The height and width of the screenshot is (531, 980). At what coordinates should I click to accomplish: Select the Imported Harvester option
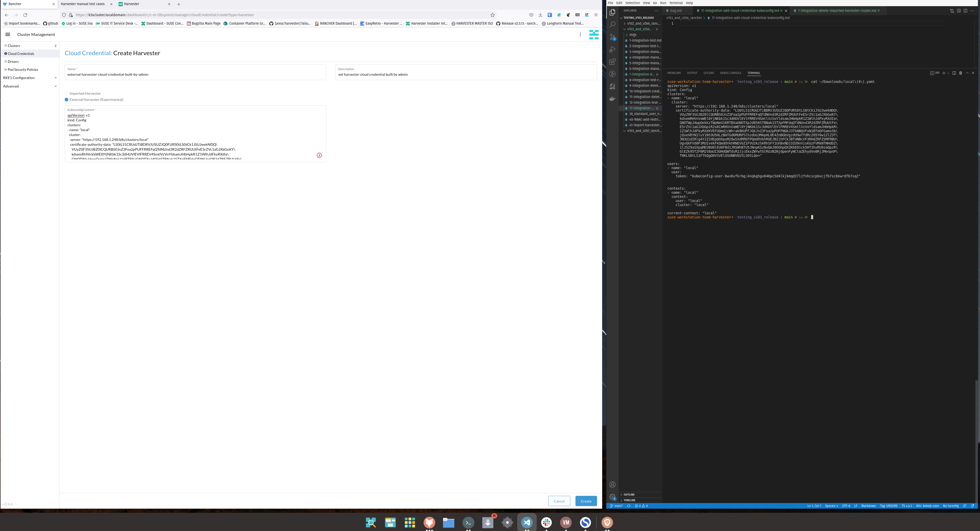point(66,93)
